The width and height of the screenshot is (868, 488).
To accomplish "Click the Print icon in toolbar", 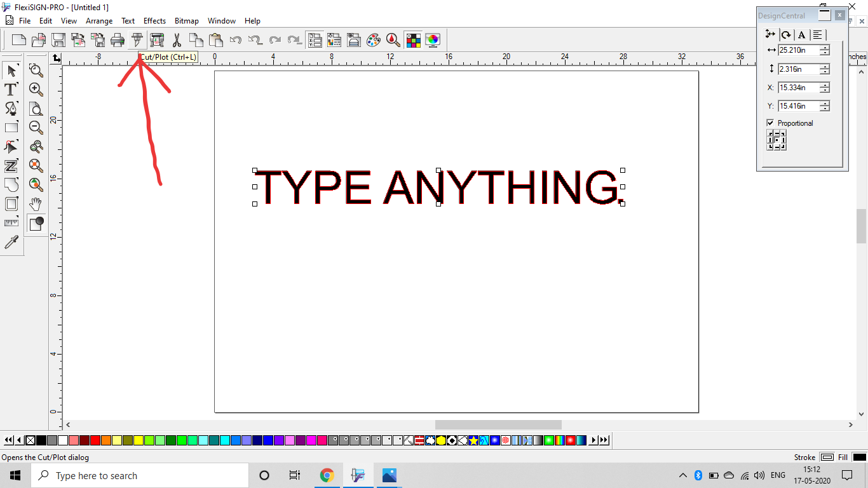I will [118, 40].
